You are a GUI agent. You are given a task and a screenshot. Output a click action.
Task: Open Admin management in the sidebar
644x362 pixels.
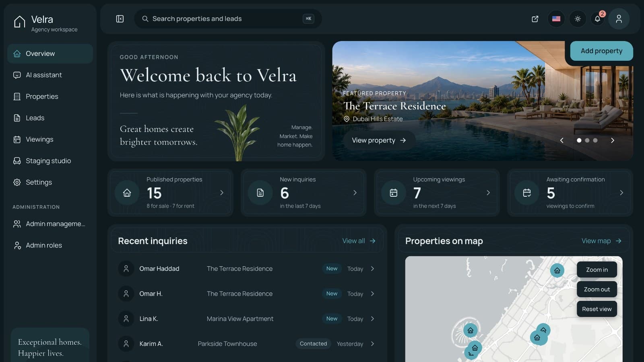click(50, 224)
